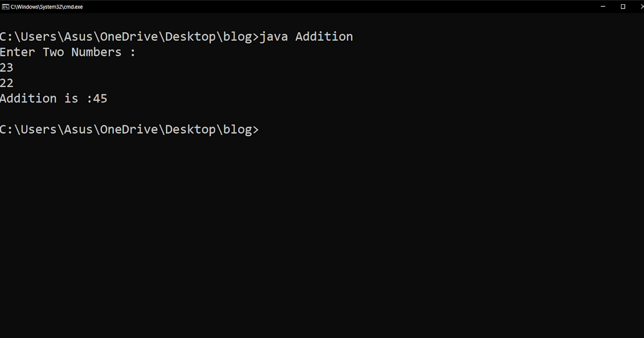
Task: Click the minimize button
Action: click(603, 6)
